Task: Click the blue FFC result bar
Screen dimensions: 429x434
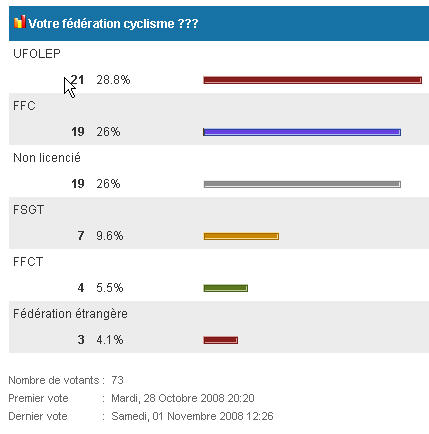Action: coord(302,132)
